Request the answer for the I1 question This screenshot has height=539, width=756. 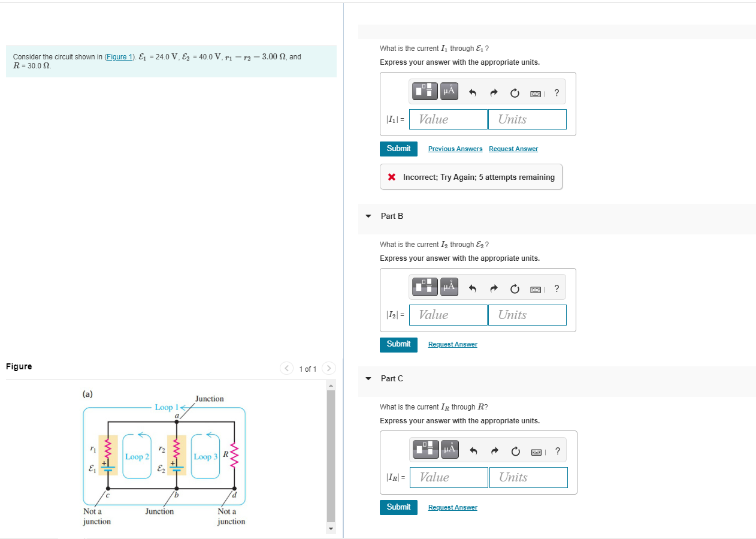coord(513,149)
